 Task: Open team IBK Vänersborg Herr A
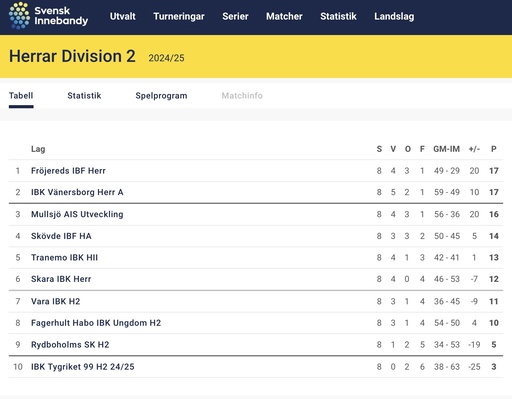tap(77, 192)
